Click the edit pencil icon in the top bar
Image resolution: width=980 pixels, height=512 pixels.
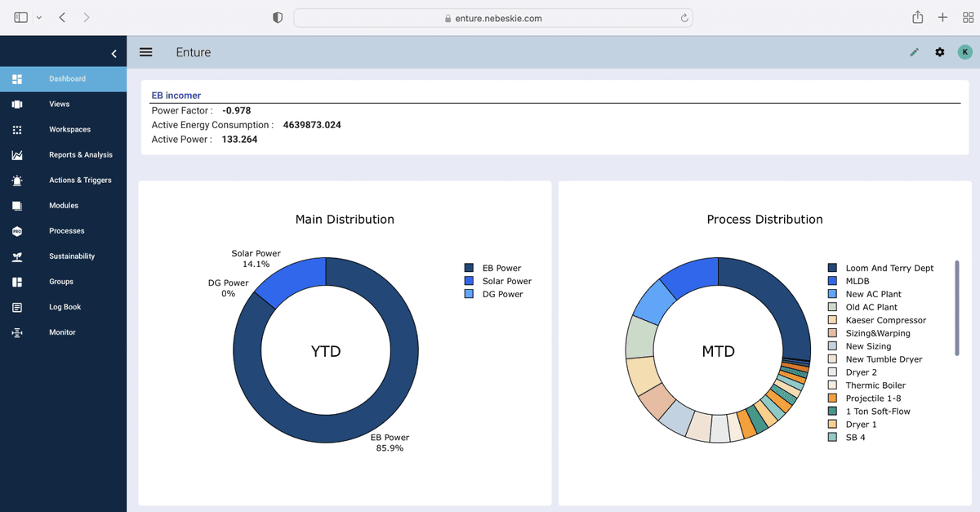914,51
